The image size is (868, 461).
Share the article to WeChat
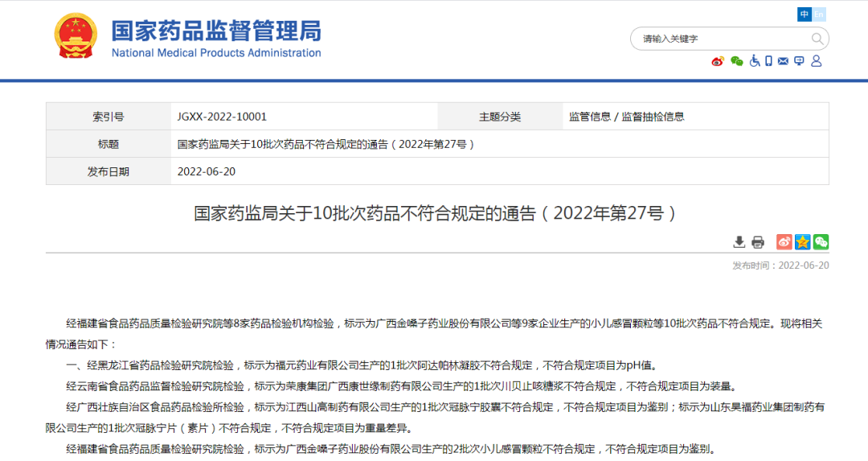(x=821, y=242)
